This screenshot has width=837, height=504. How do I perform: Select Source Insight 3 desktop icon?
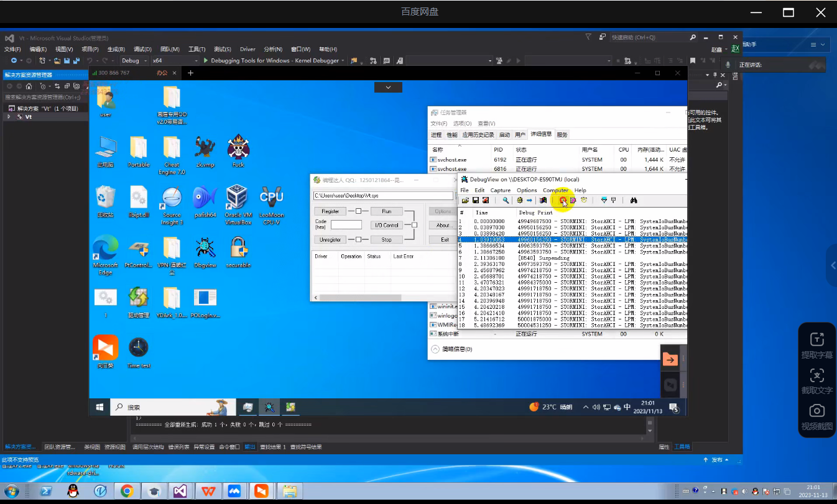coord(172,204)
